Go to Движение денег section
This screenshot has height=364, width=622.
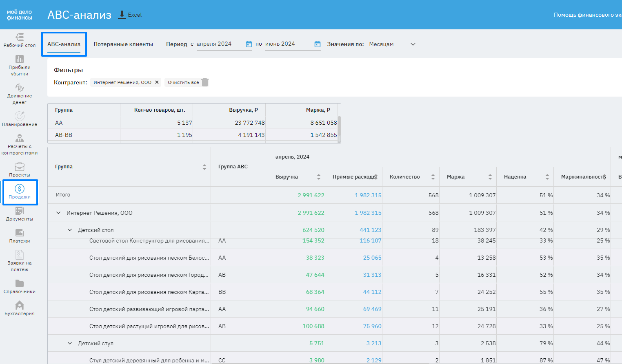tap(20, 94)
